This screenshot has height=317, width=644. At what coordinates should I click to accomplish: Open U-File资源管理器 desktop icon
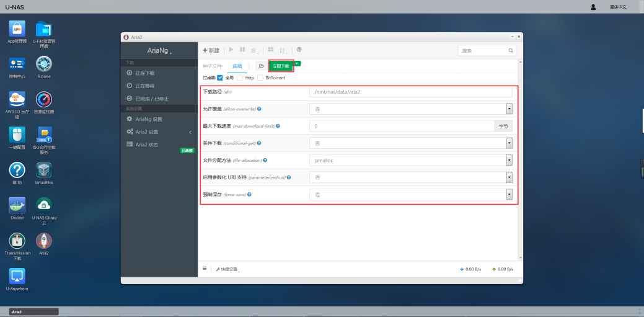44,29
